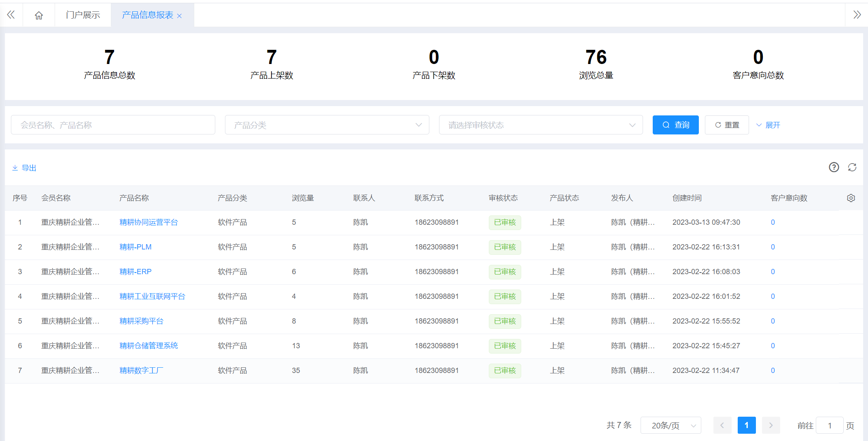Image resolution: width=868 pixels, height=441 pixels.
Task: Click the 浏览总量 76 statistic
Action: point(596,64)
